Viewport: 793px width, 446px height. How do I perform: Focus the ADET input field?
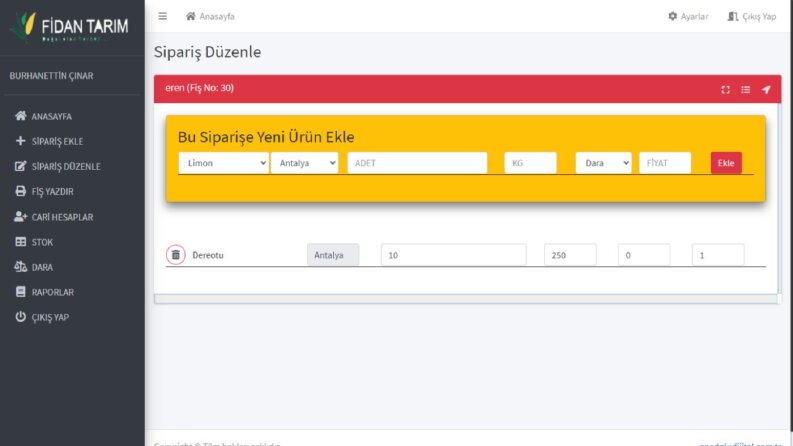tap(417, 163)
